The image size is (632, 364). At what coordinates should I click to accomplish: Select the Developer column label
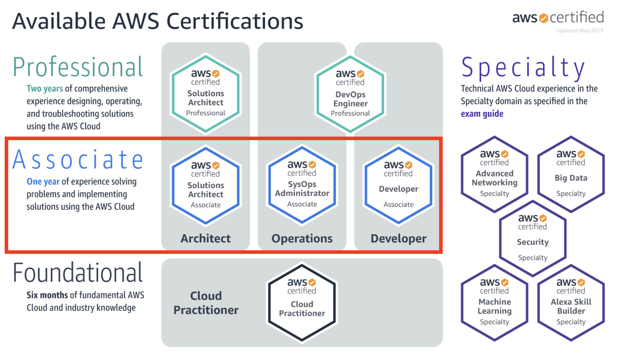[399, 238]
